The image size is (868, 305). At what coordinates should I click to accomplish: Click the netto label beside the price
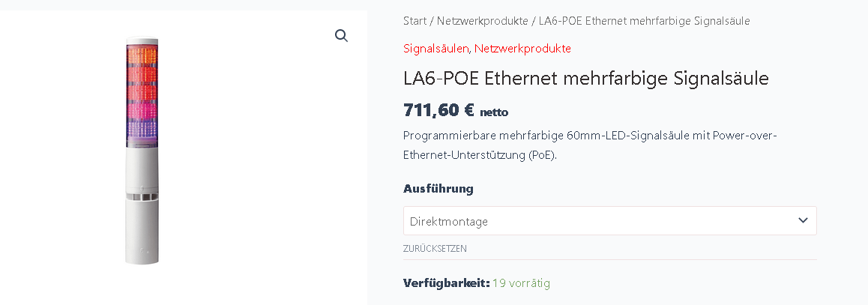(494, 112)
